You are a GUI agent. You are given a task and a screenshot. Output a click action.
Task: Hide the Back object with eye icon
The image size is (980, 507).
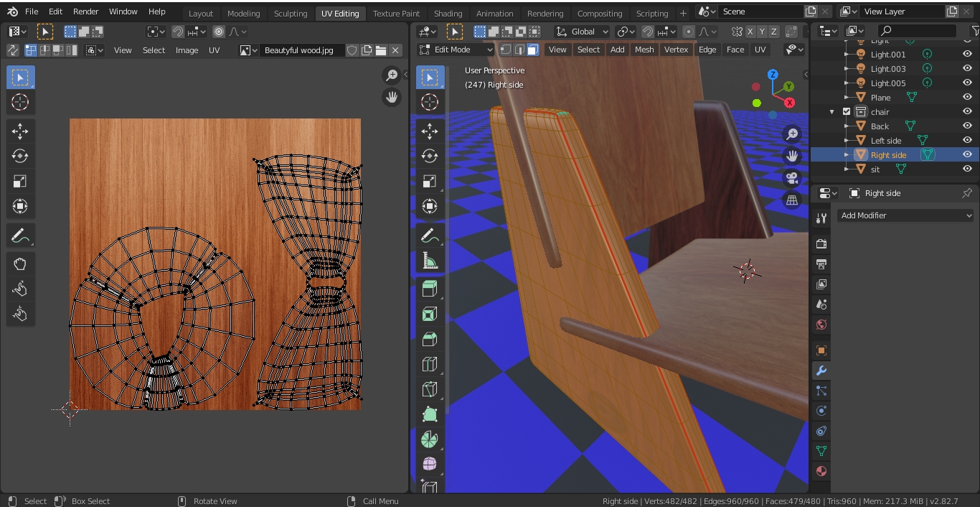click(x=967, y=126)
